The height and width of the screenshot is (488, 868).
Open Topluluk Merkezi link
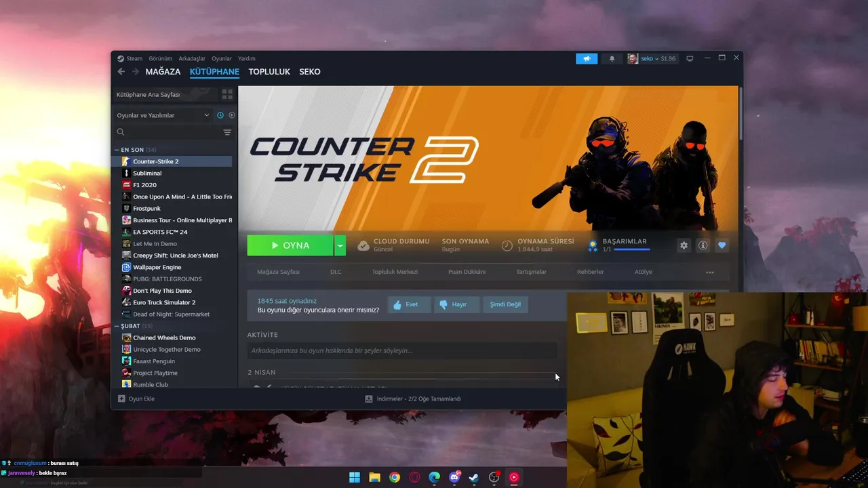coord(395,272)
